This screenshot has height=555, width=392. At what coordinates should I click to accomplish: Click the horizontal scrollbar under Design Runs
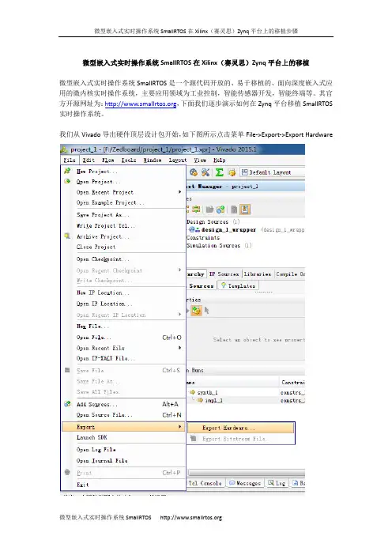point(247,473)
